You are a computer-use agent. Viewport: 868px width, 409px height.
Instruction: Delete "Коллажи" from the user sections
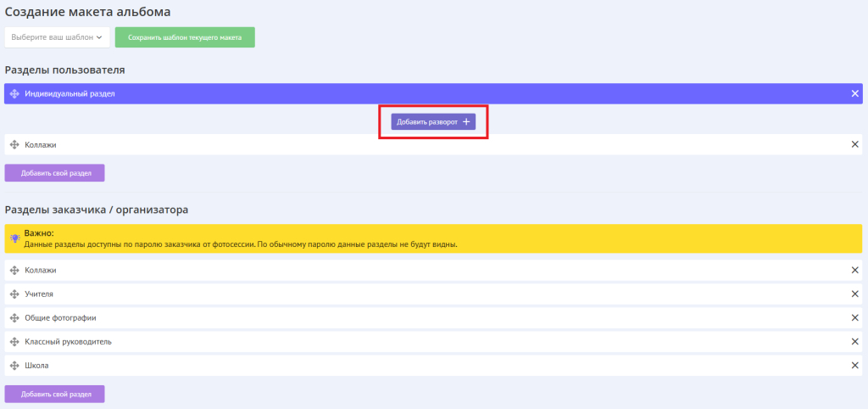pyautogui.click(x=854, y=144)
